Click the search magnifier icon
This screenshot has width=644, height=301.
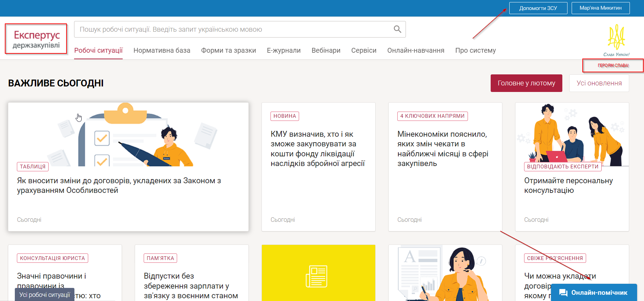[397, 29]
